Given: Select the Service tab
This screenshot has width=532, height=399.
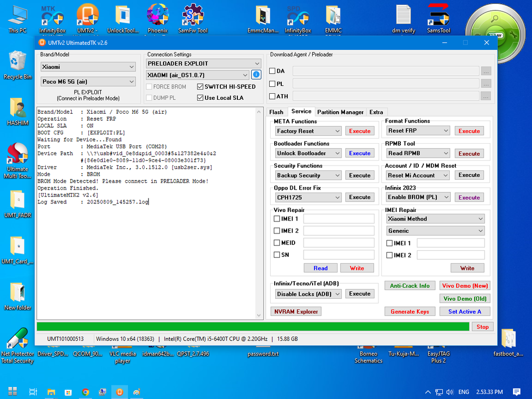Looking at the screenshot, I should click(301, 111).
